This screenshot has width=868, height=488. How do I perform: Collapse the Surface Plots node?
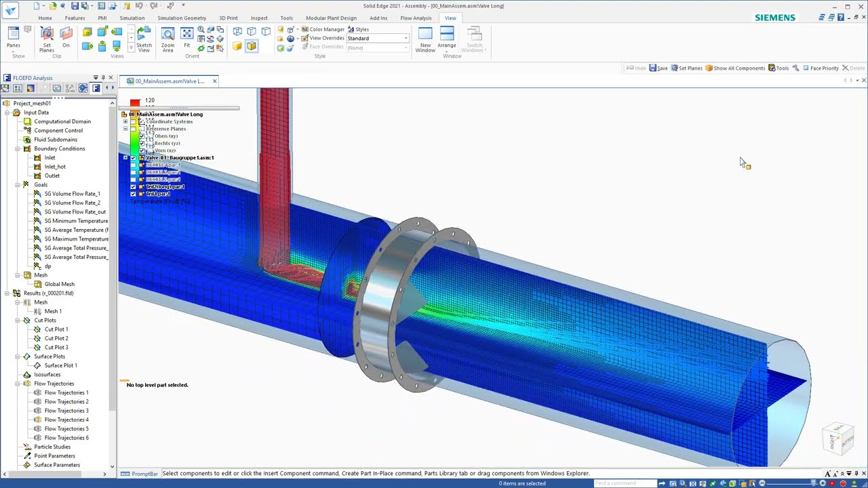pyautogui.click(x=17, y=357)
